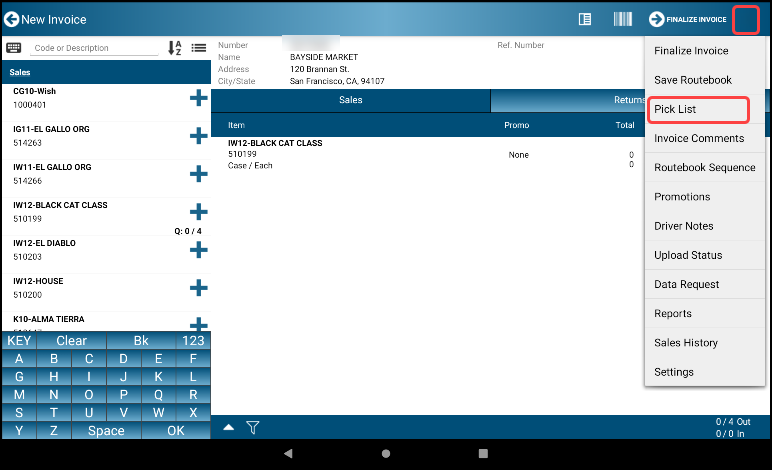Viewport: 772px width, 470px height.
Task: Tap the letter M key
Action: click(x=19, y=395)
